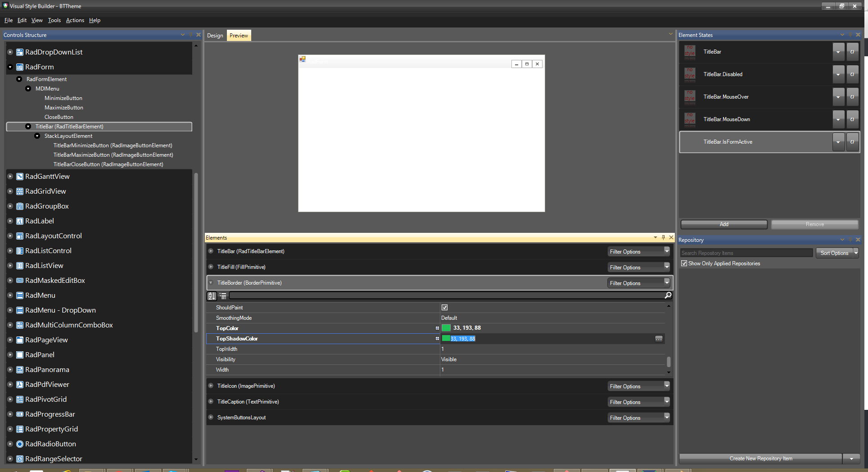Screen dimensions: 868x472
Task: Close the Controls Structure panel
Action: pos(198,35)
